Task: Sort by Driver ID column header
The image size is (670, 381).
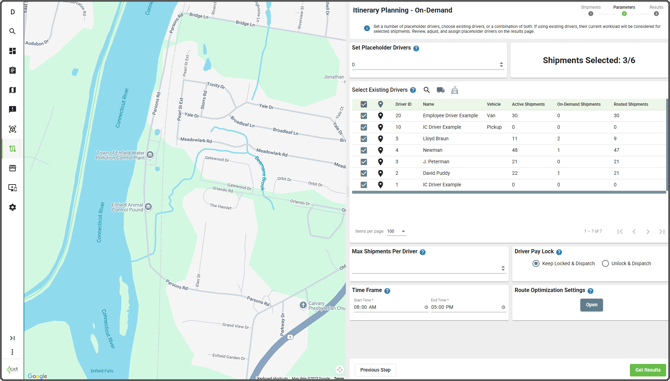Action: pos(403,104)
